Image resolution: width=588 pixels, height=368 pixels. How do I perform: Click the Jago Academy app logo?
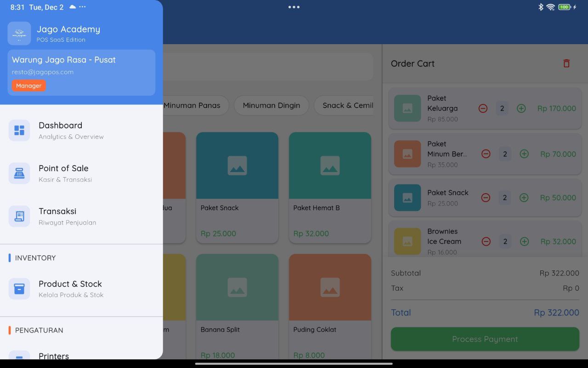coord(19,33)
